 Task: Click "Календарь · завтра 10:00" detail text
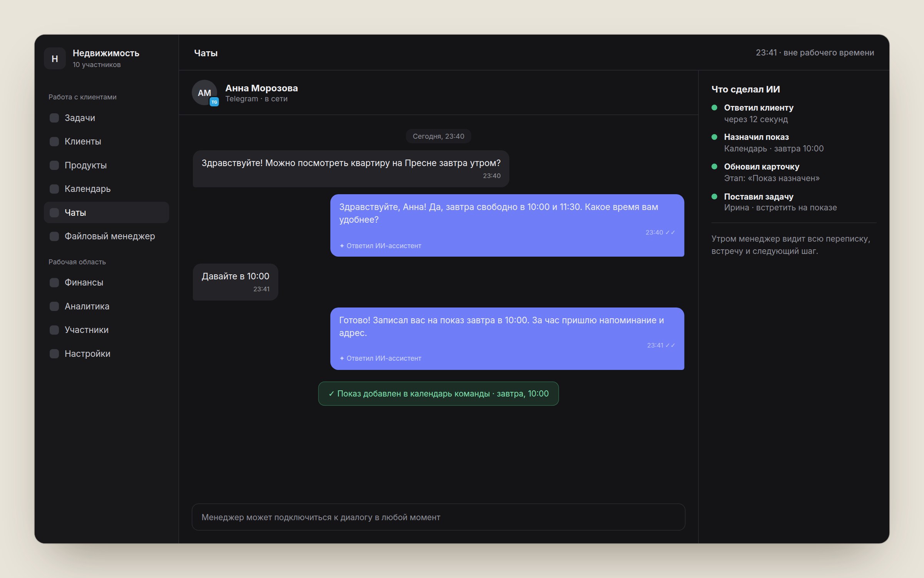coord(774,149)
